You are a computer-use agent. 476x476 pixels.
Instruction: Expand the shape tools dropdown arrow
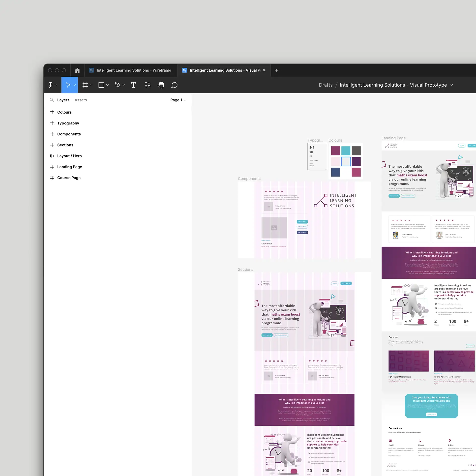pyautogui.click(x=107, y=85)
